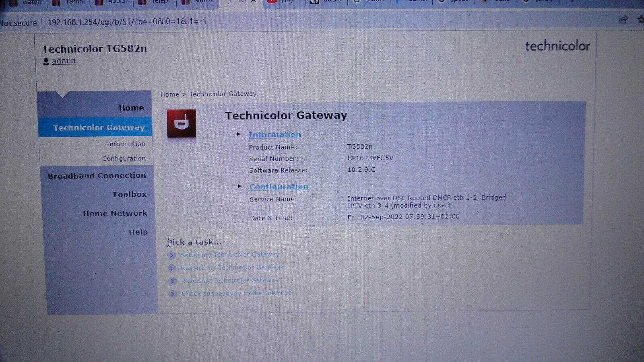
Task: Click the arrow icon beside Reset my Technicolor Gateway
Action: 172,281
